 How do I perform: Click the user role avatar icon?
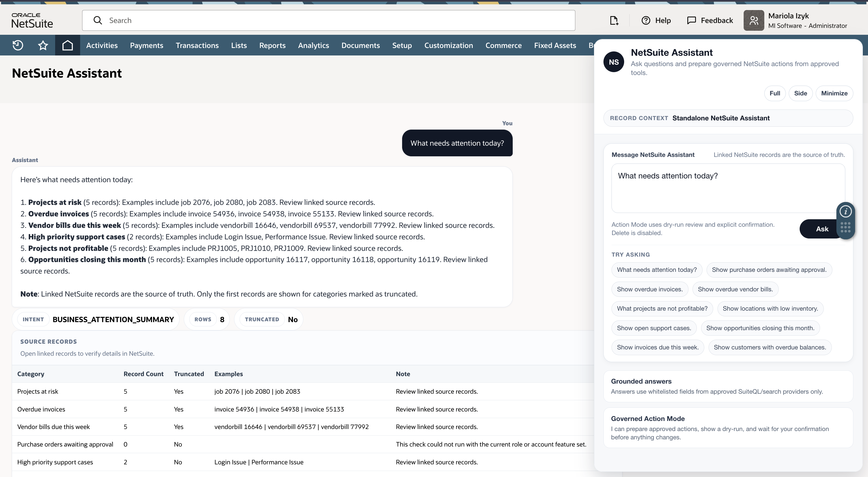[753, 20]
